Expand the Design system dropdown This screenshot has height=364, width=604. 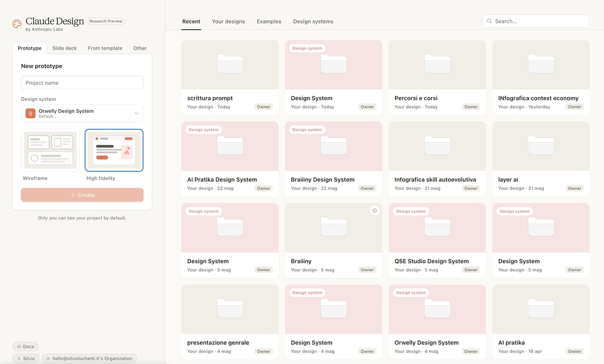(82, 113)
